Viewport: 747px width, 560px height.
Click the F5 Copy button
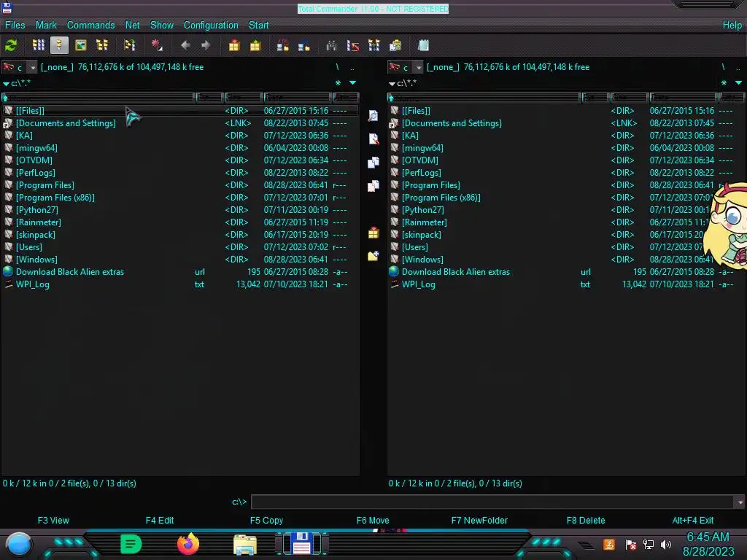click(266, 521)
